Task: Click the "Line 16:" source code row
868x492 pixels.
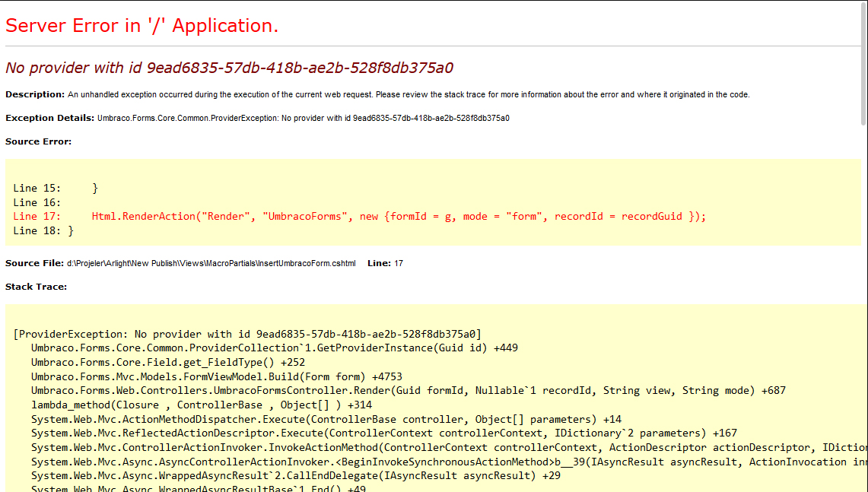Action: click(37, 202)
